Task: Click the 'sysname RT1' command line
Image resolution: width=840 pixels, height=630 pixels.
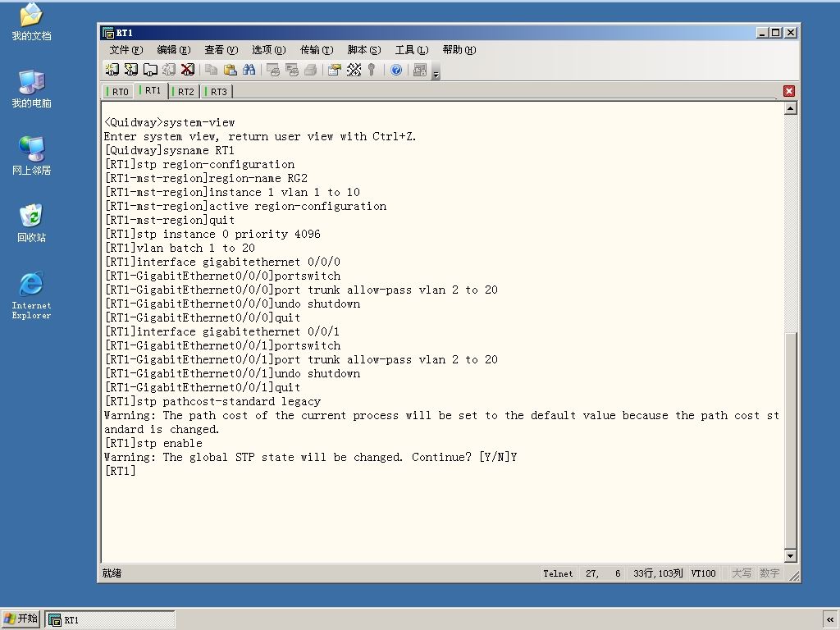Action: point(169,151)
